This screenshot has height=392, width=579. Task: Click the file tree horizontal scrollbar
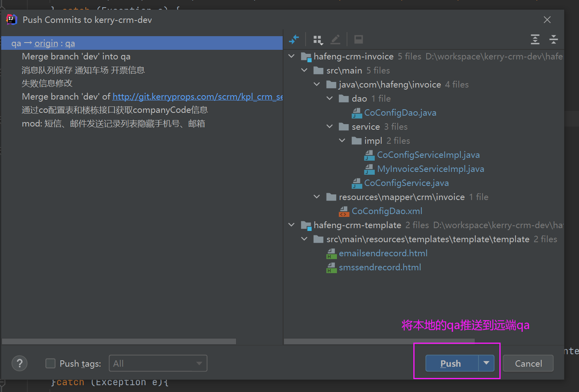tap(379, 341)
